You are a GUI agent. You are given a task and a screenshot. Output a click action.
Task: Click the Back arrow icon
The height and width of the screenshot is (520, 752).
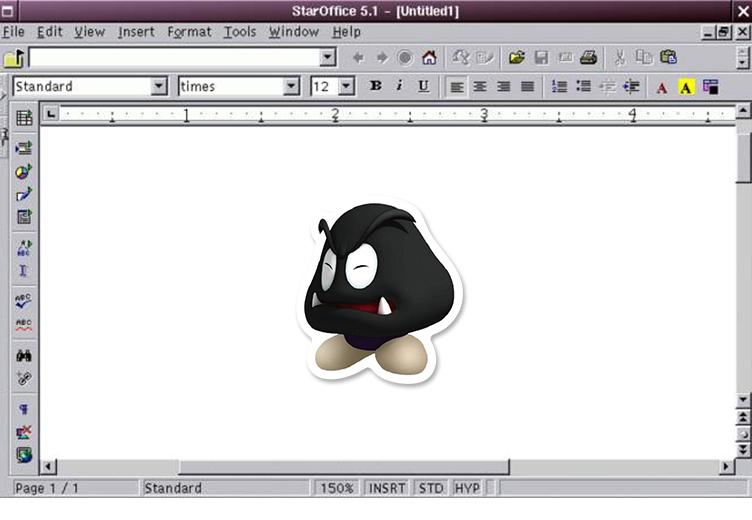[x=358, y=58]
